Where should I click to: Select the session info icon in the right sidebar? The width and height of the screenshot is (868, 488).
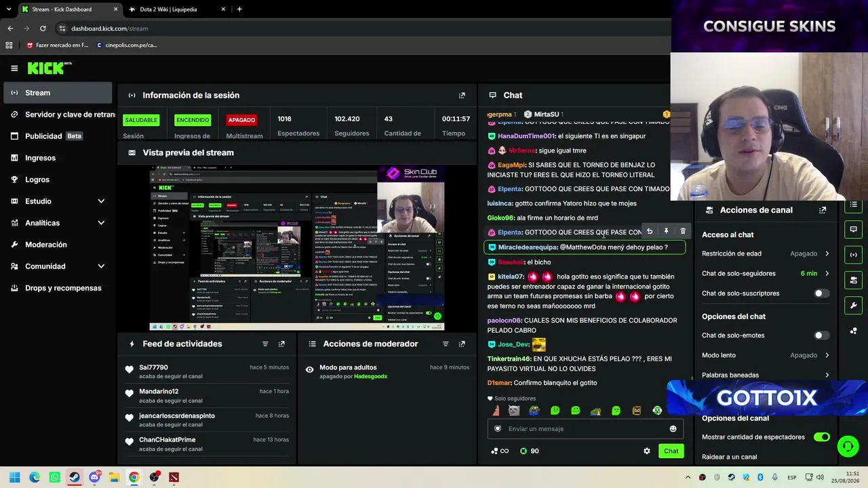coord(854,255)
